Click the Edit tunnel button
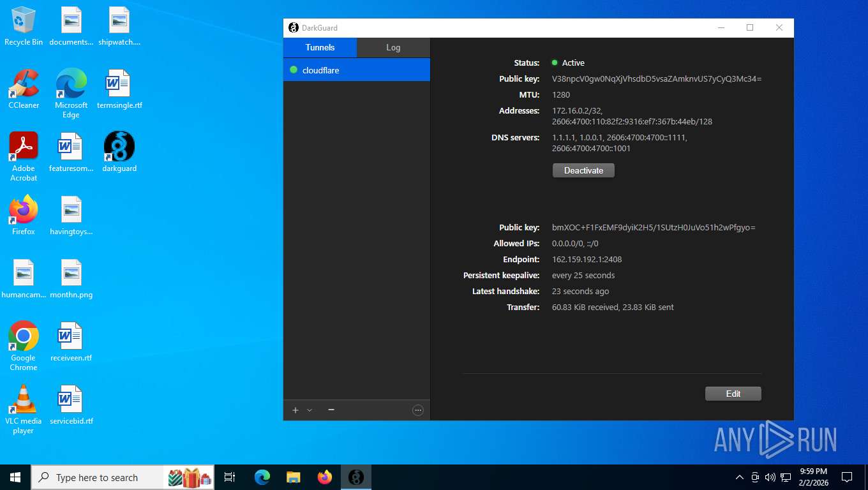The image size is (868, 490). 733,394
